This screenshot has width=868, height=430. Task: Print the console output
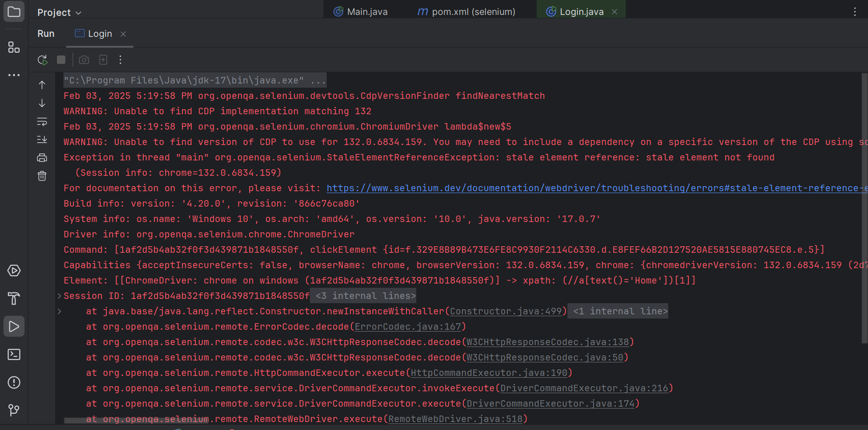pos(42,158)
